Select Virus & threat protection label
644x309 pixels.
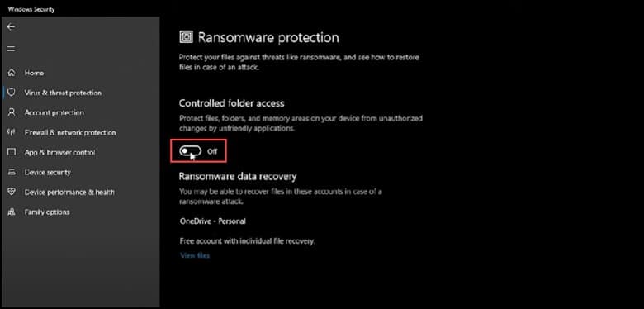pyautogui.click(x=63, y=93)
